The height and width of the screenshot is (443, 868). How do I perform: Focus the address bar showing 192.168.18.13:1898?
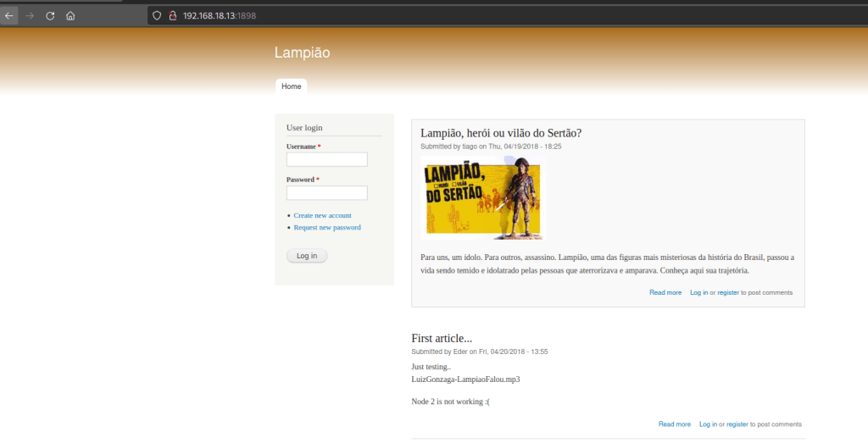coord(339,15)
